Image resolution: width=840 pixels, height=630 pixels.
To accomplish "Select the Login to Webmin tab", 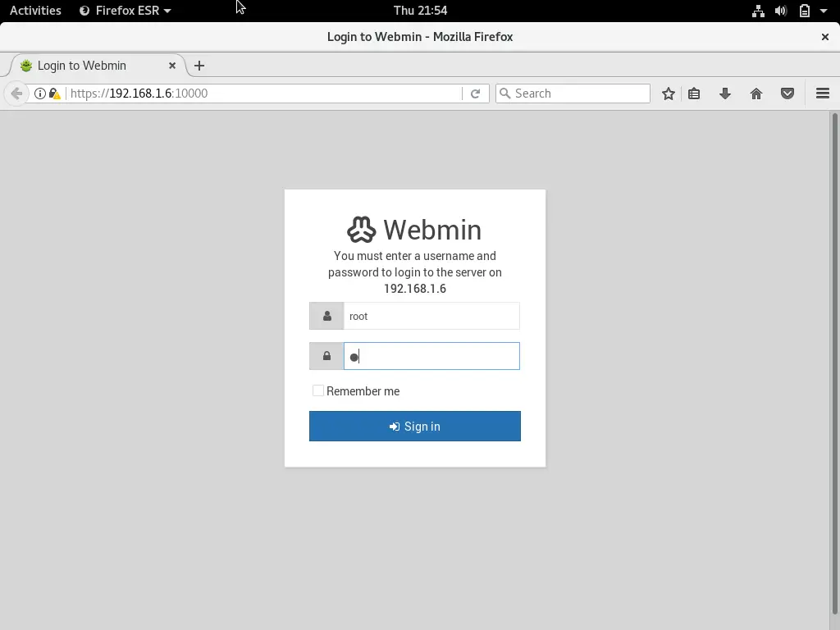I will point(98,66).
